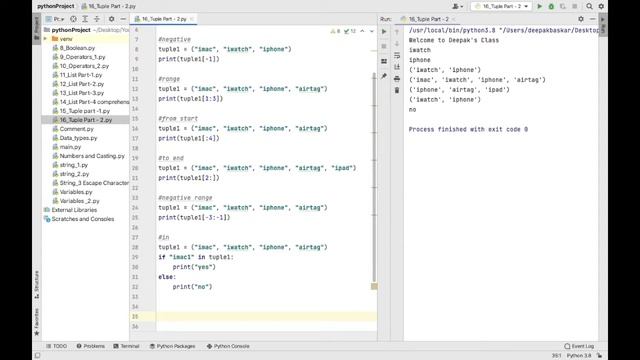Open Variables _2.py file

point(79,201)
